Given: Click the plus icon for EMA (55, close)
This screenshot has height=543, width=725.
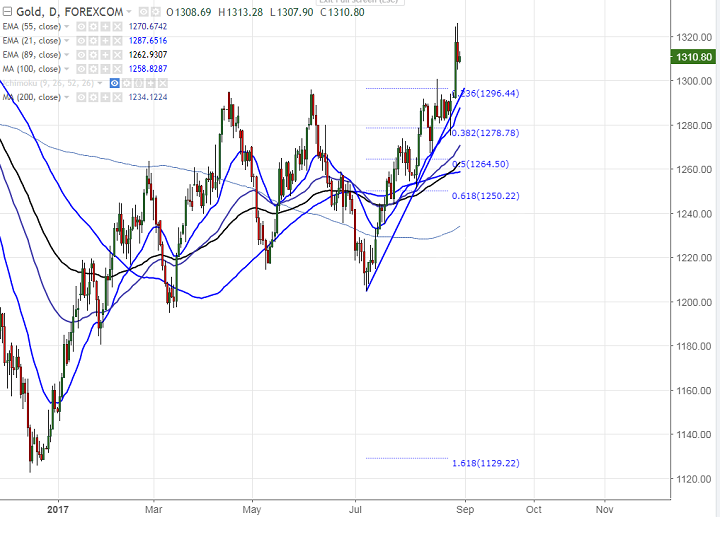Looking at the screenshot, I should [105, 27].
